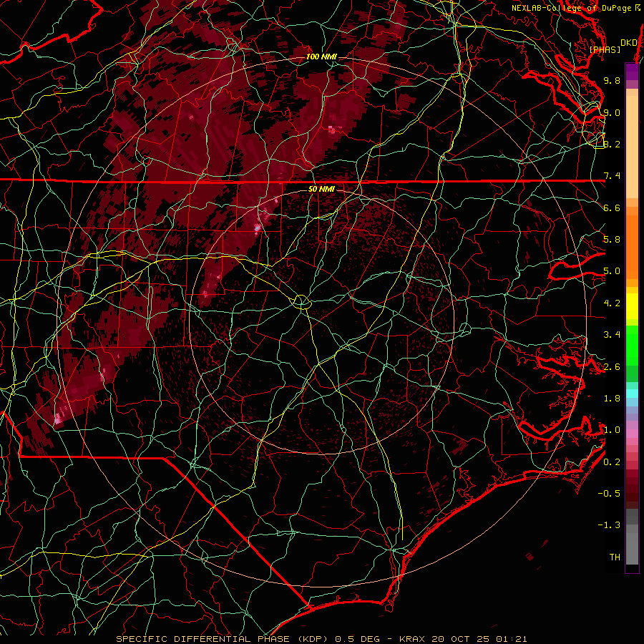644x644 pixels.
Task: Click the 5.8 value on the scale
Action: point(612,240)
